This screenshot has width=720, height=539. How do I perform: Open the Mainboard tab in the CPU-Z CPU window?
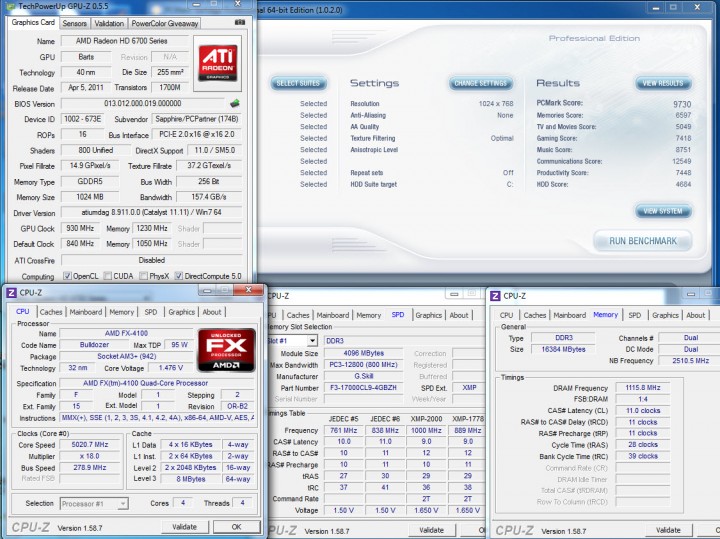click(x=86, y=312)
